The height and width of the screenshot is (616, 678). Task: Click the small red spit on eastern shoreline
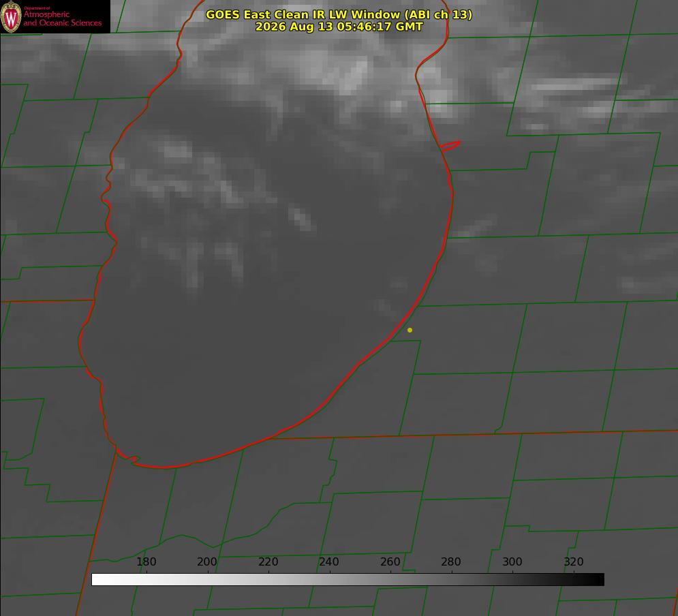[x=450, y=146]
